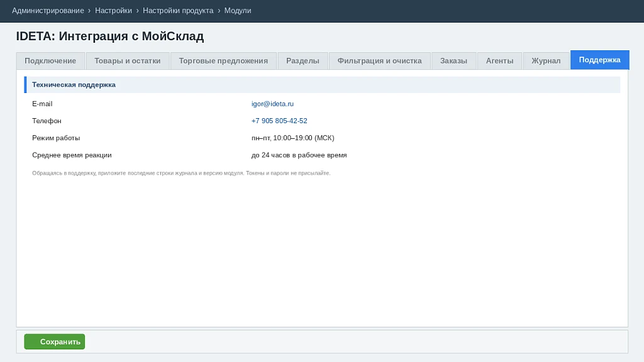Select the Разделы tab
This screenshot has width=644, height=362.
pyautogui.click(x=303, y=61)
